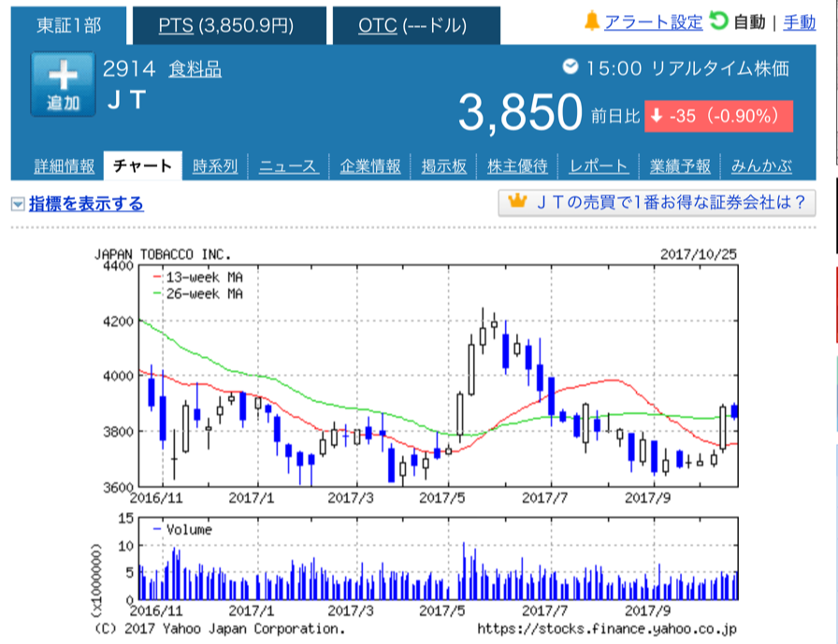
Task: Click the ＪＴの売買で1番お得な証券会社は？ banner
Action: pos(657,203)
